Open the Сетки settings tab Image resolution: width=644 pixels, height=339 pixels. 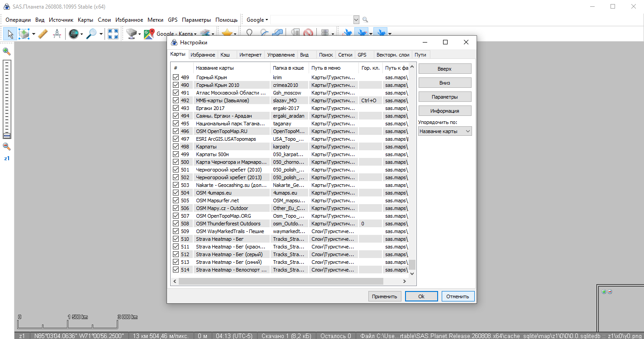tap(345, 55)
